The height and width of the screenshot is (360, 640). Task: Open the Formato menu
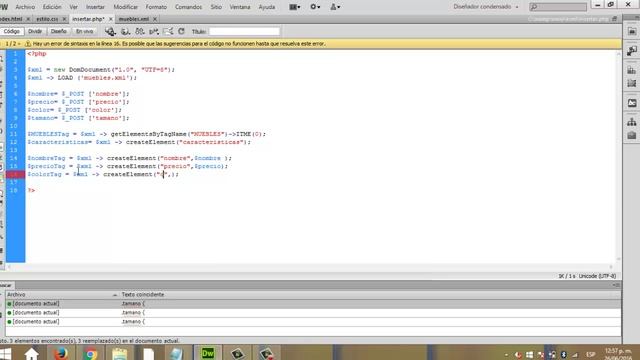(x=156, y=7)
